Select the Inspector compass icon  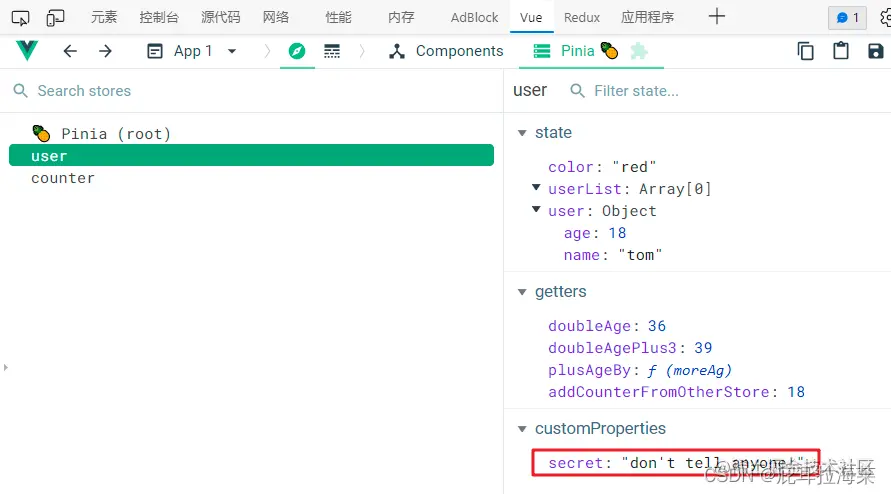(x=297, y=51)
